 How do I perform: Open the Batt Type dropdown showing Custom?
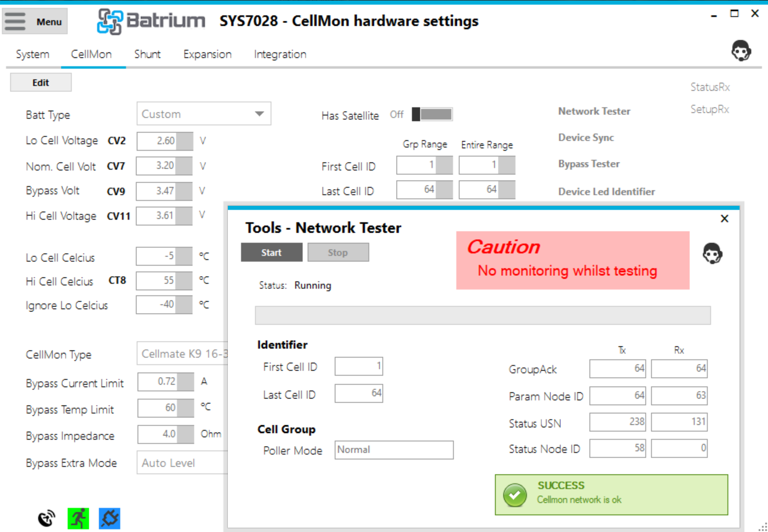[203, 113]
